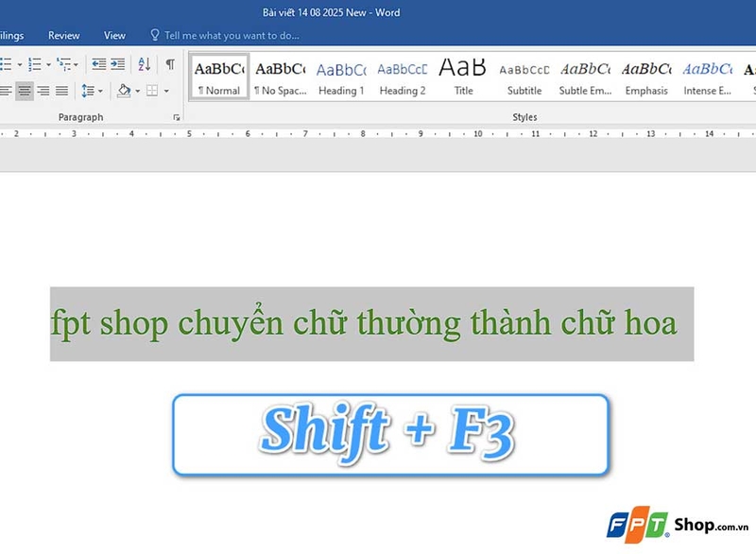756x554 pixels.
Task: Click the Decrease Indent icon
Action: point(98,65)
